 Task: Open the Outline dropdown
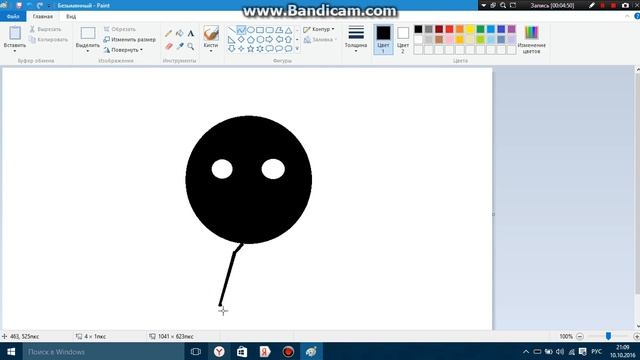pyautogui.click(x=319, y=29)
